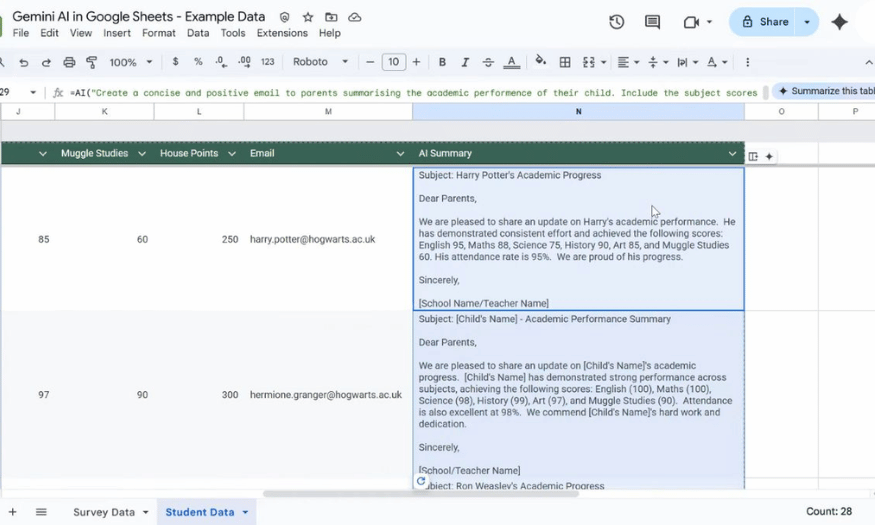
Task: Select the paint format tool
Action: pyautogui.click(x=92, y=62)
